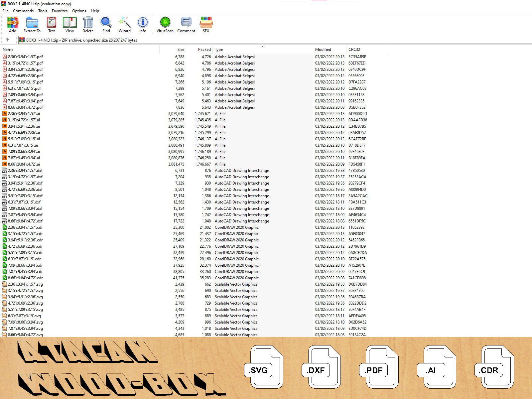Launch the Wizard tool
The height and width of the screenshot is (399, 532).
coord(125,25)
